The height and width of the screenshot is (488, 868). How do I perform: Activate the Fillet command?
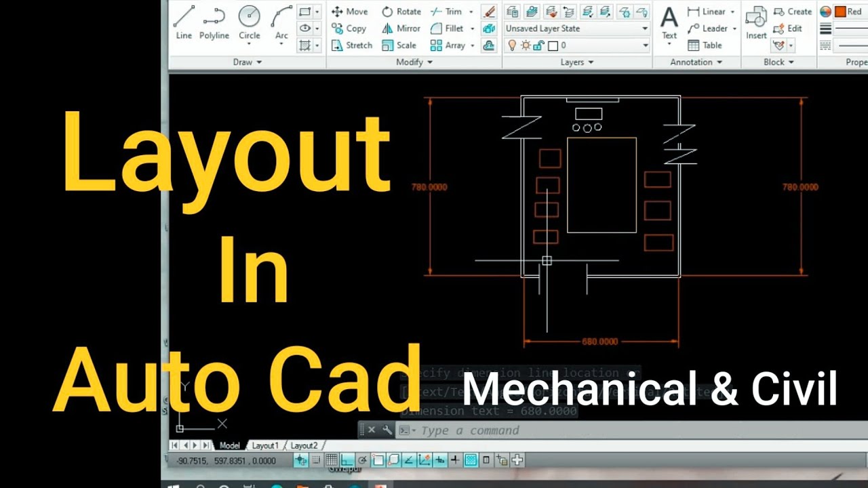pos(448,28)
